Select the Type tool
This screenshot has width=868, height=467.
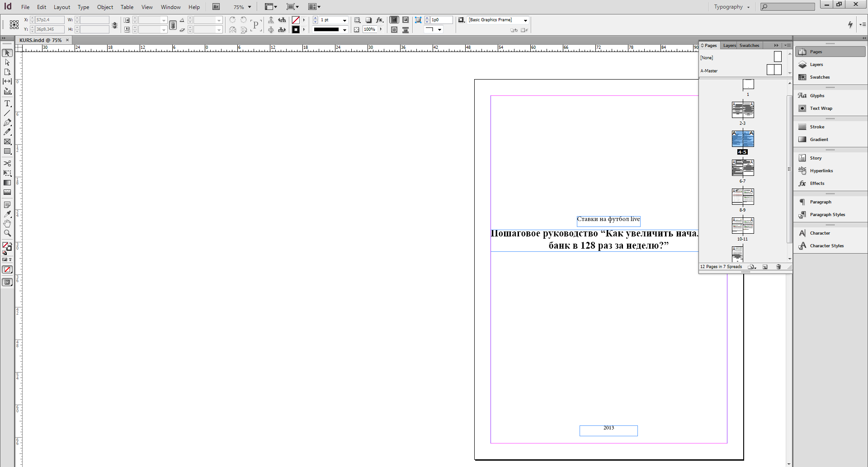(7, 104)
